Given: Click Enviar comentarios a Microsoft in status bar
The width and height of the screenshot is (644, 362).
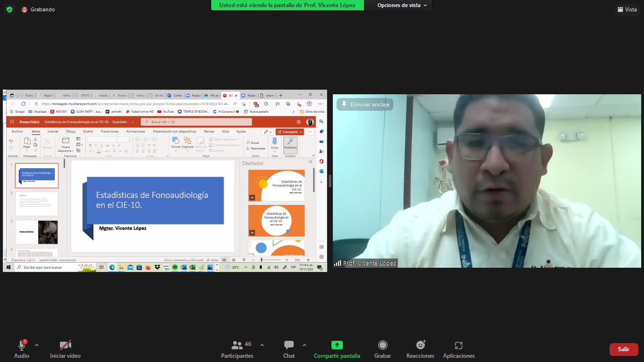Looking at the screenshot, I should pyautogui.click(x=184, y=260).
